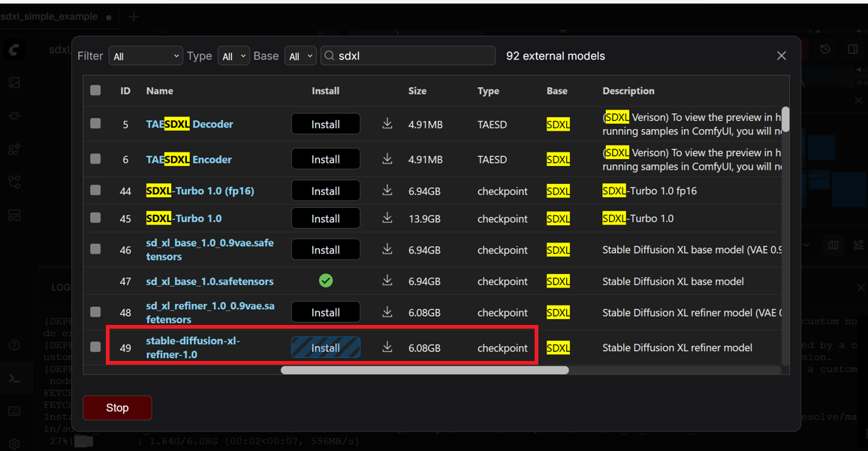This screenshot has width=868, height=451.
Task: Toggle the minimap icon in canvas corner
Action: 833,245
